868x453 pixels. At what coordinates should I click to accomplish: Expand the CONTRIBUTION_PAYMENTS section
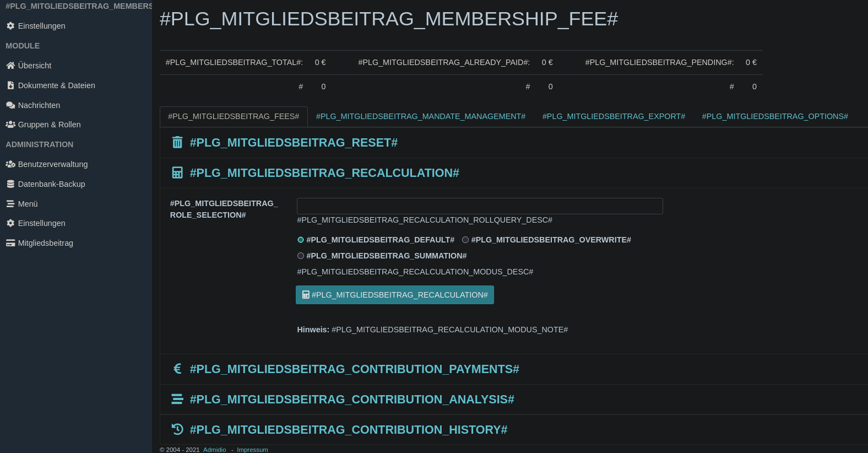(x=354, y=369)
